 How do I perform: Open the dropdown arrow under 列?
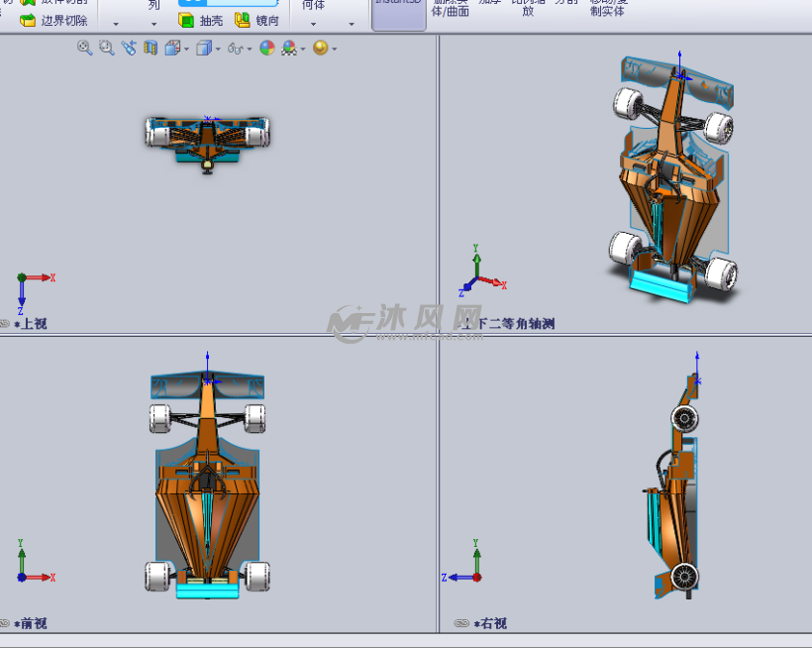coord(153,24)
